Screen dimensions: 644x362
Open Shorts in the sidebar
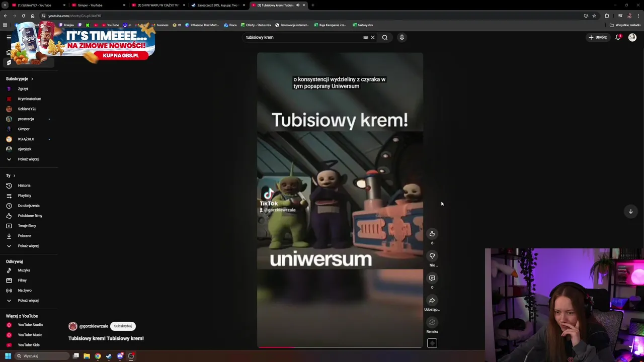(x=9, y=62)
